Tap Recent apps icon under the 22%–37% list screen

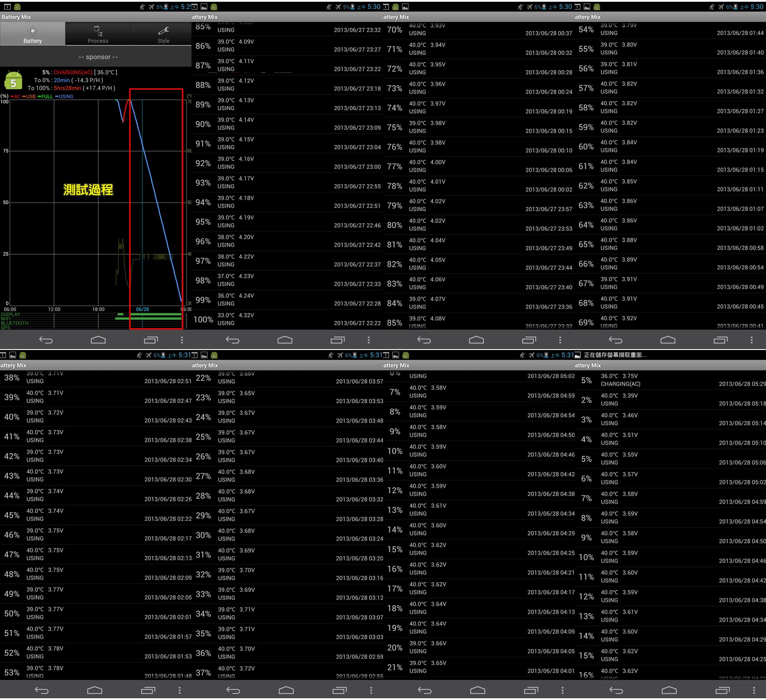339,690
